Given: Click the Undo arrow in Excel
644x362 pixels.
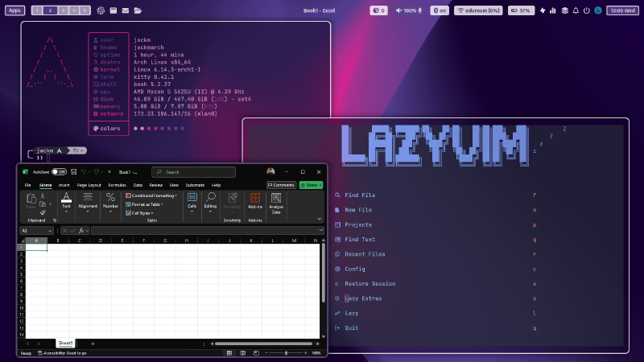Looking at the screenshot, I should point(84,172).
